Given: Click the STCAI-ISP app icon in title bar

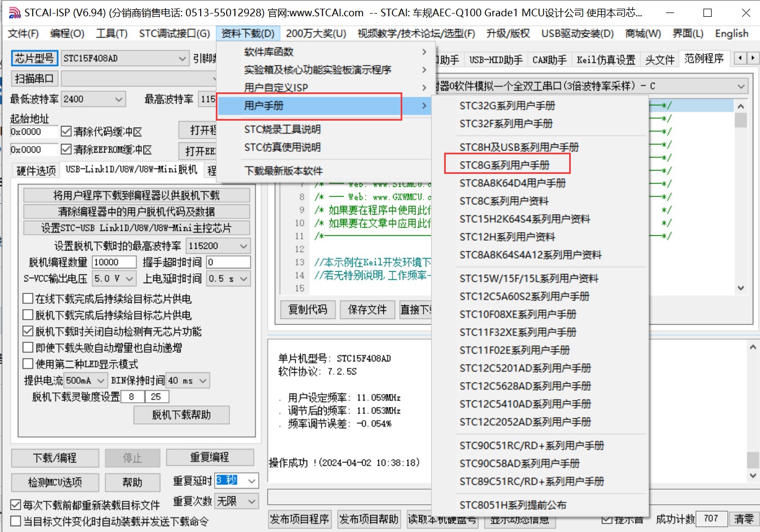Looking at the screenshot, I should (x=15, y=12).
